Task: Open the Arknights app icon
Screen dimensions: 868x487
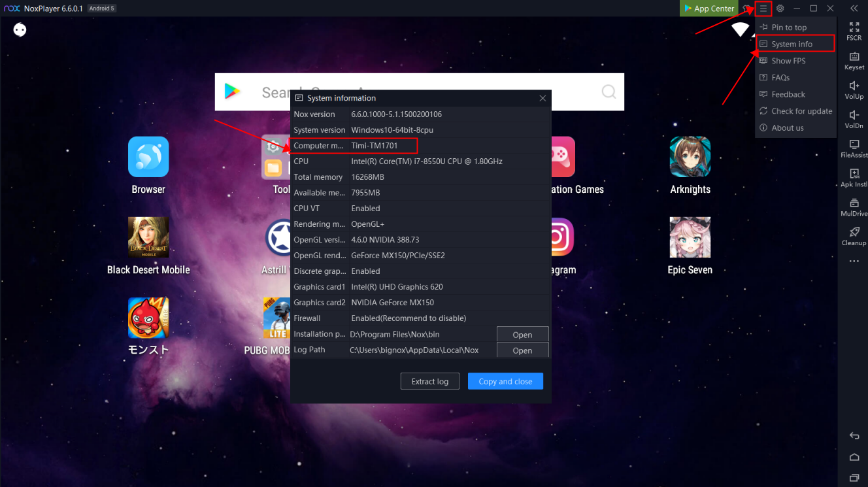Action: tap(690, 157)
